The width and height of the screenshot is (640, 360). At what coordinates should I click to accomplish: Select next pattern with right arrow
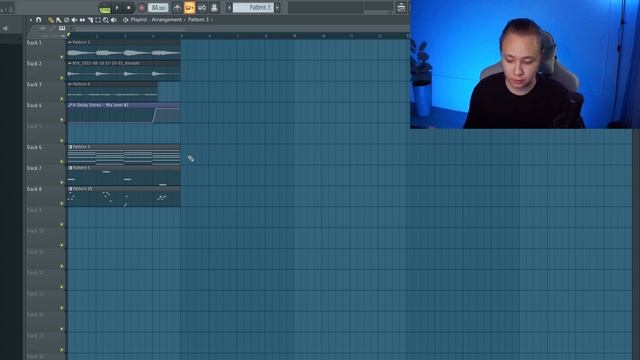pos(278,8)
